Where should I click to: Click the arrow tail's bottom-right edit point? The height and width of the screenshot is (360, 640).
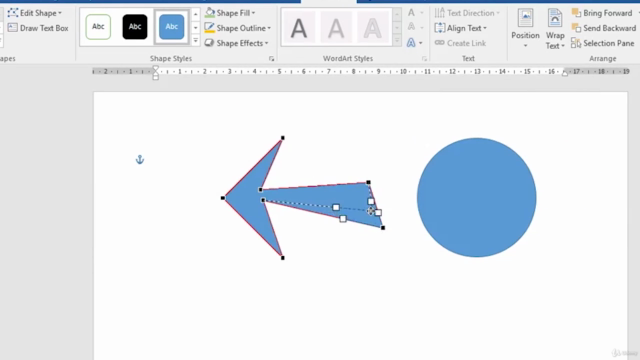click(x=383, y=228)
